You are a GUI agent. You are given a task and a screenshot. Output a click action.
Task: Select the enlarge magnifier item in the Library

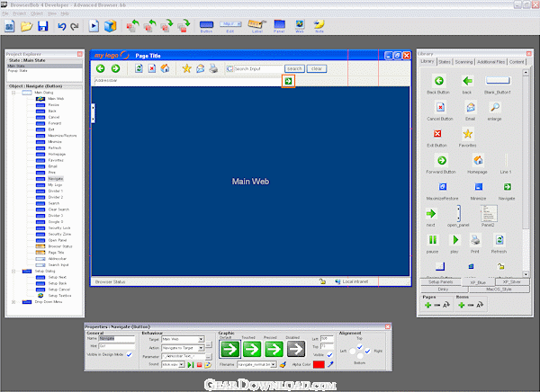click(x=494, y=111)
